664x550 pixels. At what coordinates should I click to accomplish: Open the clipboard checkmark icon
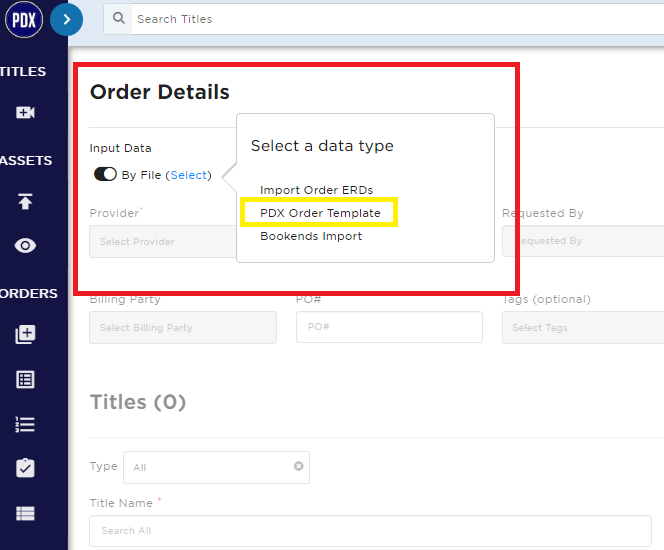25,468
